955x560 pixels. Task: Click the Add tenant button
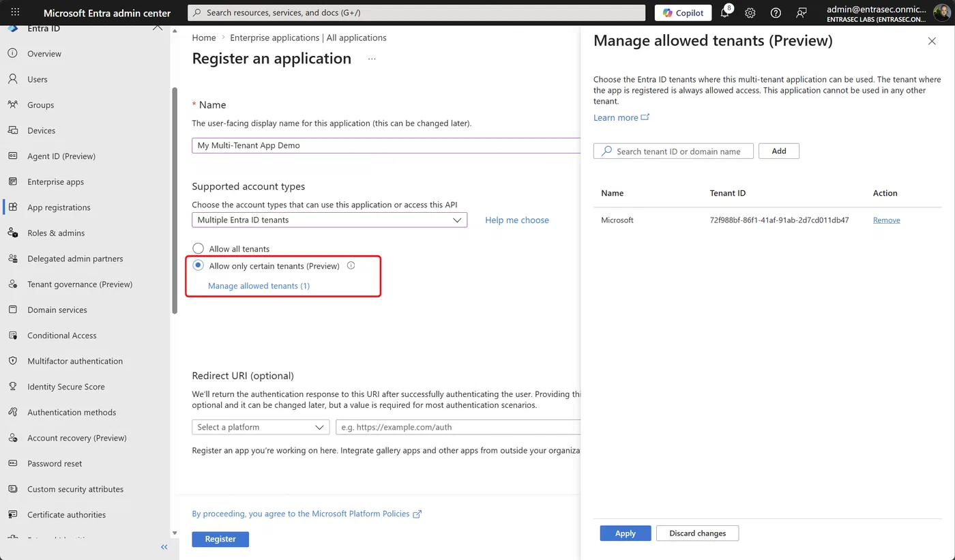[x=779, y=151]
